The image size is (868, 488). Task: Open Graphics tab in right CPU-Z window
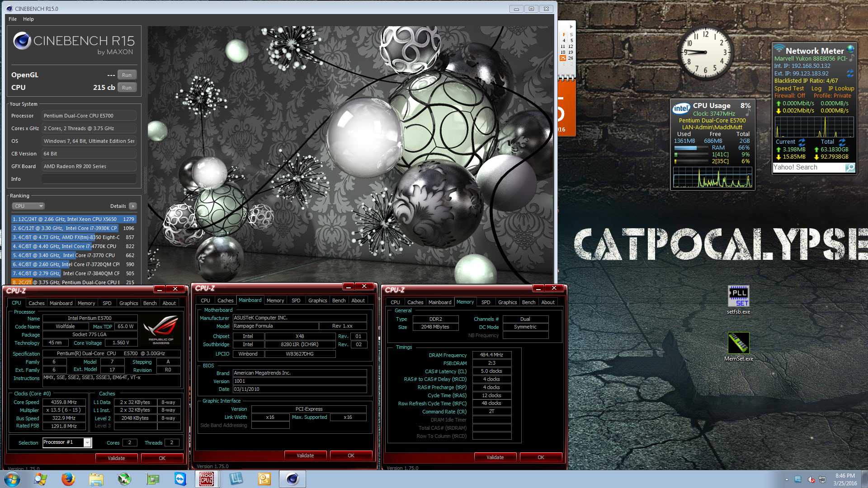pos(507,302)
